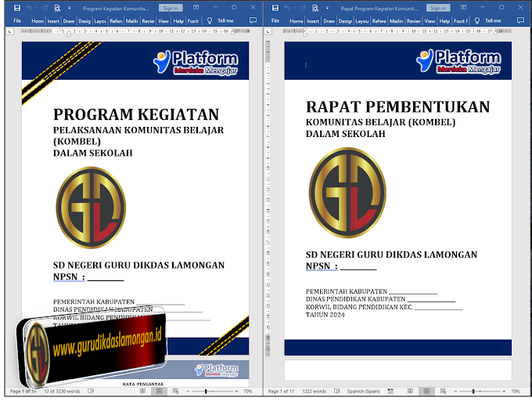This screenshot has height=408, width=532.
Task: Switch to Print Layout view in left window
Action: pos(159,391)
